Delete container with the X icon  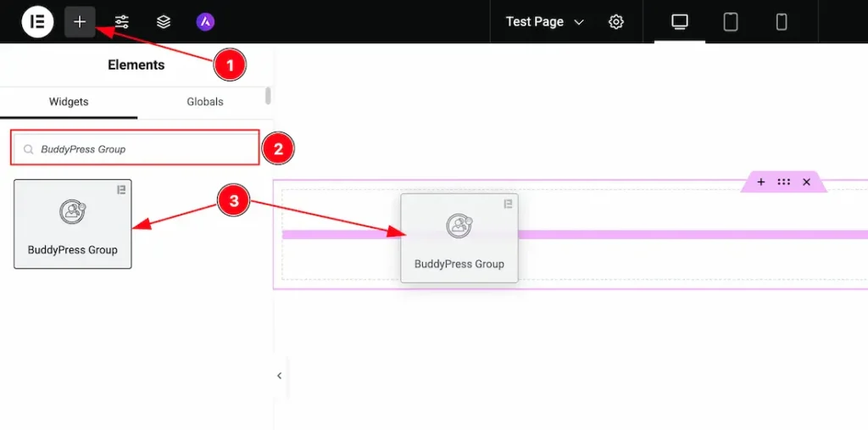(807, 181)
